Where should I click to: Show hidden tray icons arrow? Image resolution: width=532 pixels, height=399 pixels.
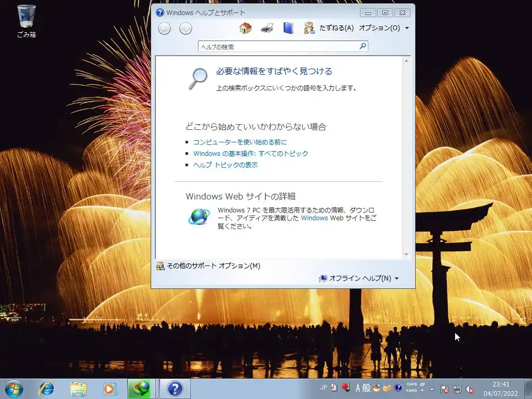coord(432,389)
